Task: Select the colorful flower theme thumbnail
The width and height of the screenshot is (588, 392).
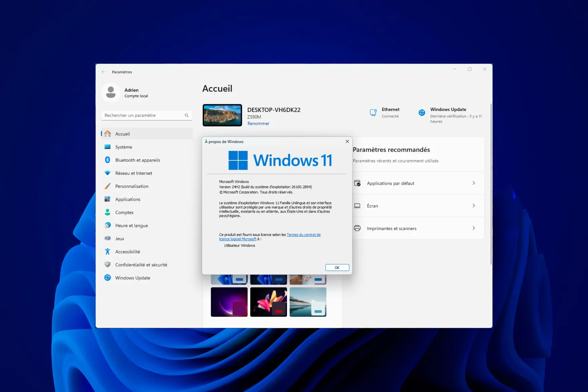Action: pyautogui.click(x=269, y=302)
